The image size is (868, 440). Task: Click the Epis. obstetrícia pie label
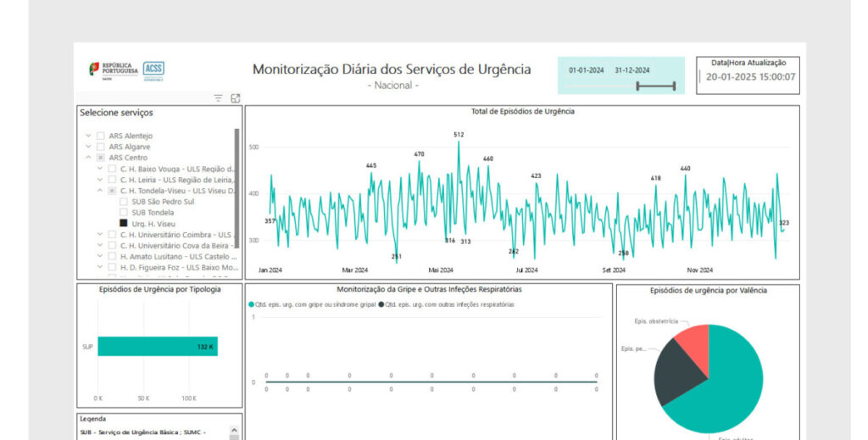[656, 321]
